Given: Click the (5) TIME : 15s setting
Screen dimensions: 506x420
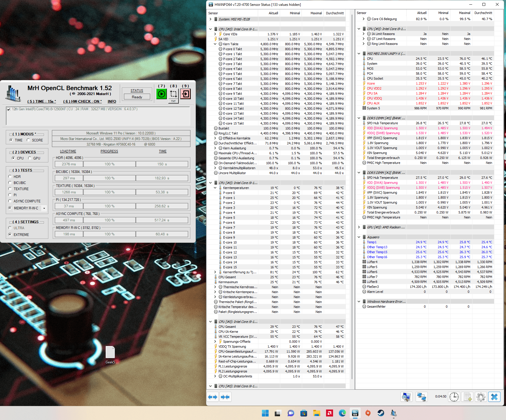Looking at the screenshot, I should (42, 101).
